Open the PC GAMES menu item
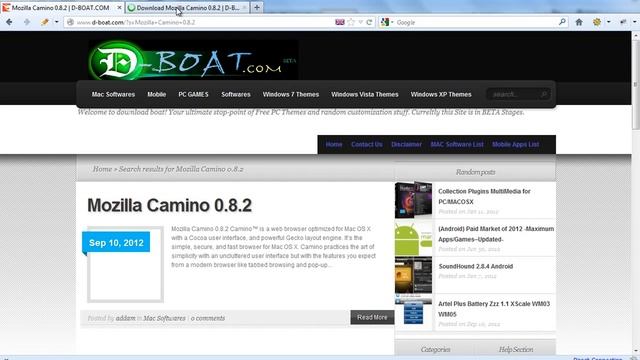The height and width of the screenshot is (360, 640). [x=193, y=94]
